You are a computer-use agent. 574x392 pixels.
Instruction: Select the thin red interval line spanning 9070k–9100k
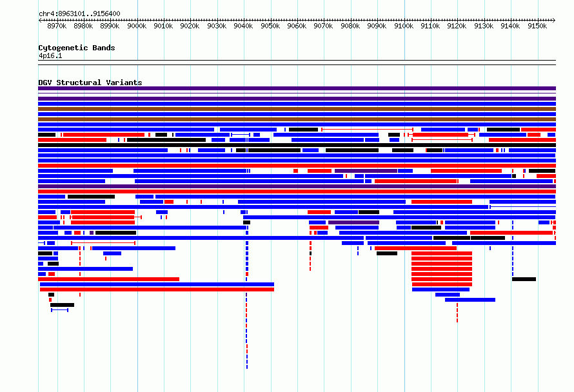(367, 130)
